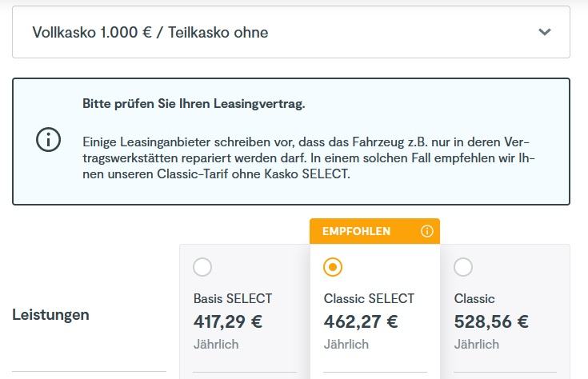588x379 pixels.
Task: Click the info icon in the leasing notice
Action: pos(49,139)
